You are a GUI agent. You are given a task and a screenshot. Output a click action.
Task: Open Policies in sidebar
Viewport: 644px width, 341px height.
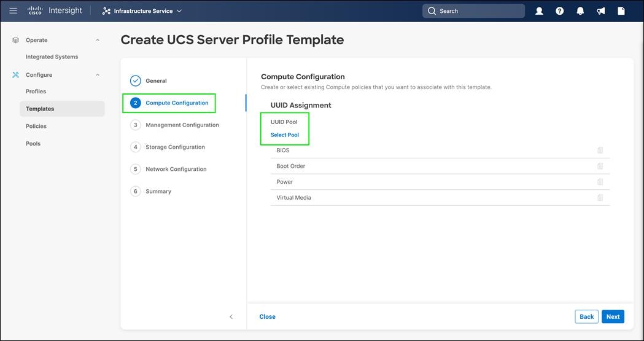[36, 126]
